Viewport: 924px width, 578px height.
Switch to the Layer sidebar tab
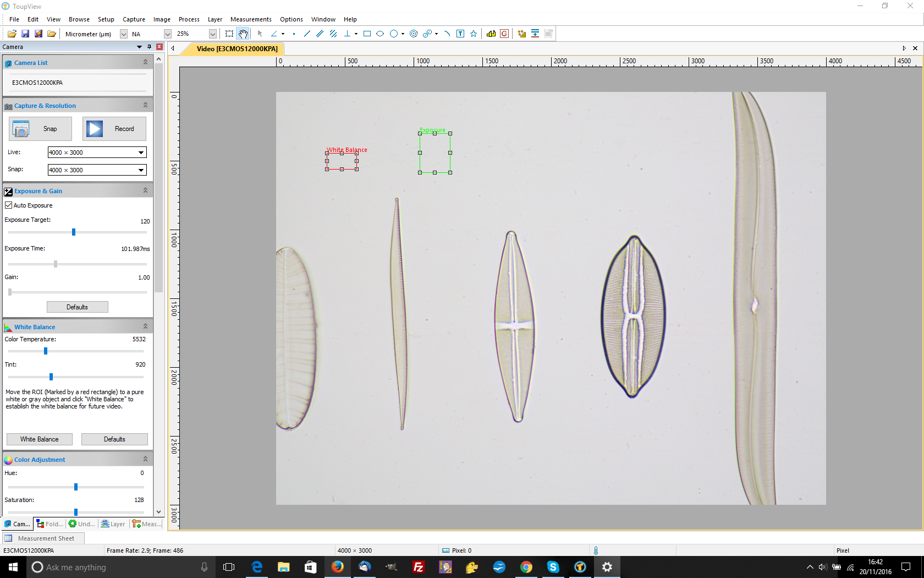113,524
